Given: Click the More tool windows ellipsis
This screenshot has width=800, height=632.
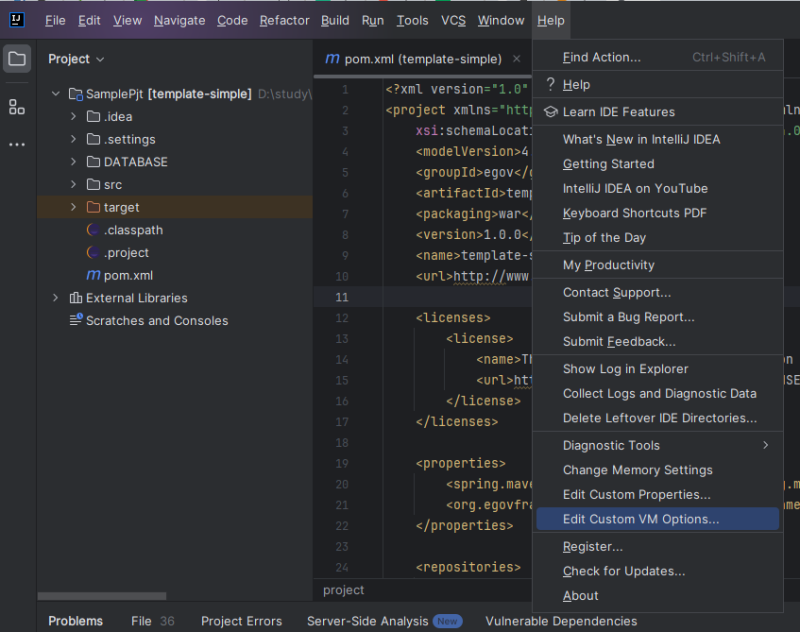Looking at the screenshot, I should coord(17,145).
